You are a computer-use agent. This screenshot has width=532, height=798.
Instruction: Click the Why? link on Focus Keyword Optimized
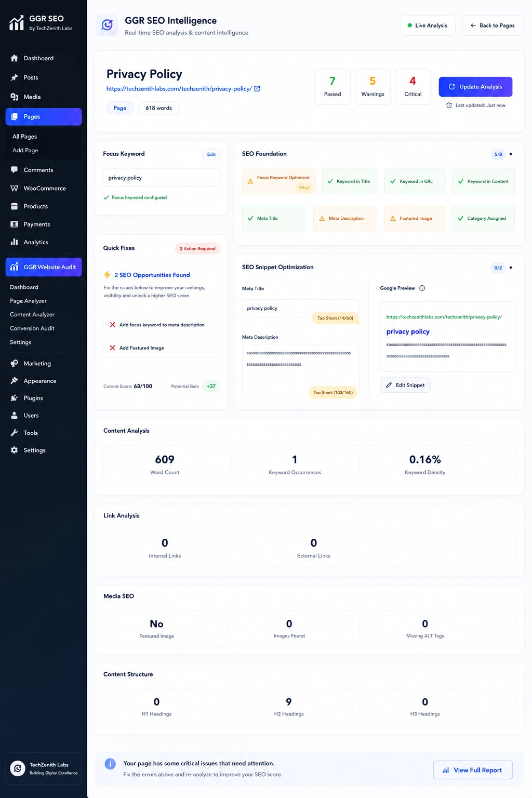[x=304, y=188]
